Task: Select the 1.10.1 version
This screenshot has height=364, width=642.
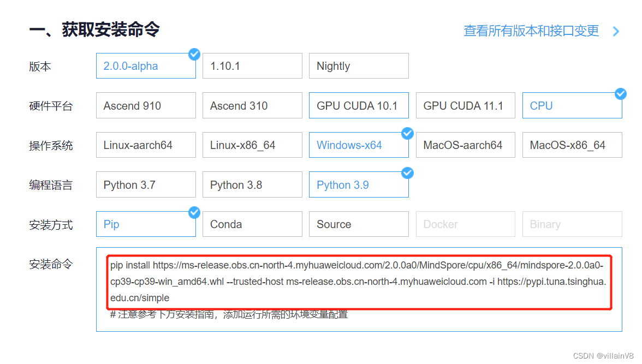Action: point(252,65)
